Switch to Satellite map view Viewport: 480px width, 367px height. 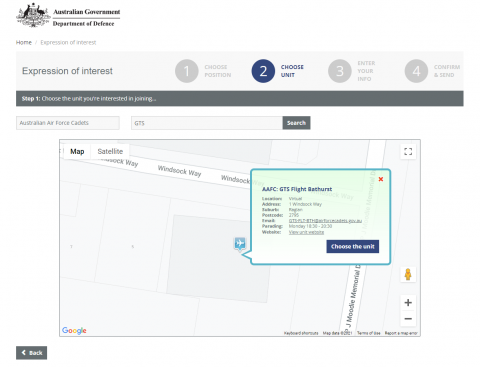[110, 151]
